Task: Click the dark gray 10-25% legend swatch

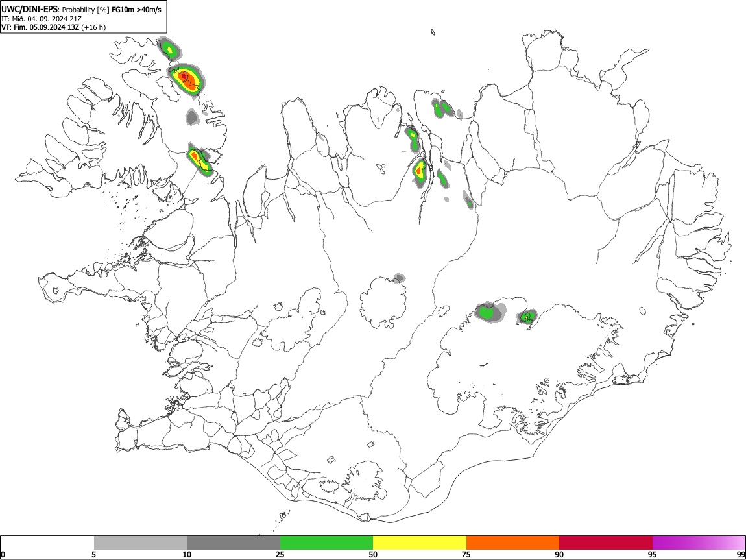Action: [x=234, y=543]
